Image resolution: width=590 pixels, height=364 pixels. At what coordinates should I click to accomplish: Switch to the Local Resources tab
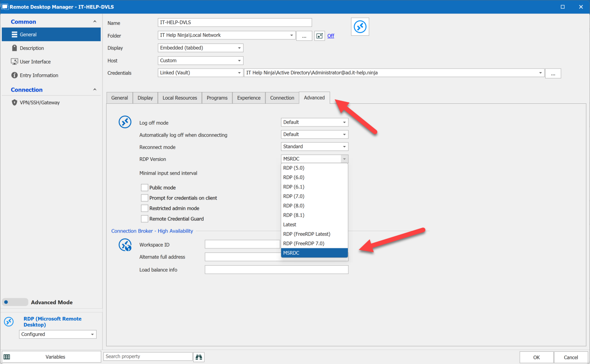coord(180,97)
